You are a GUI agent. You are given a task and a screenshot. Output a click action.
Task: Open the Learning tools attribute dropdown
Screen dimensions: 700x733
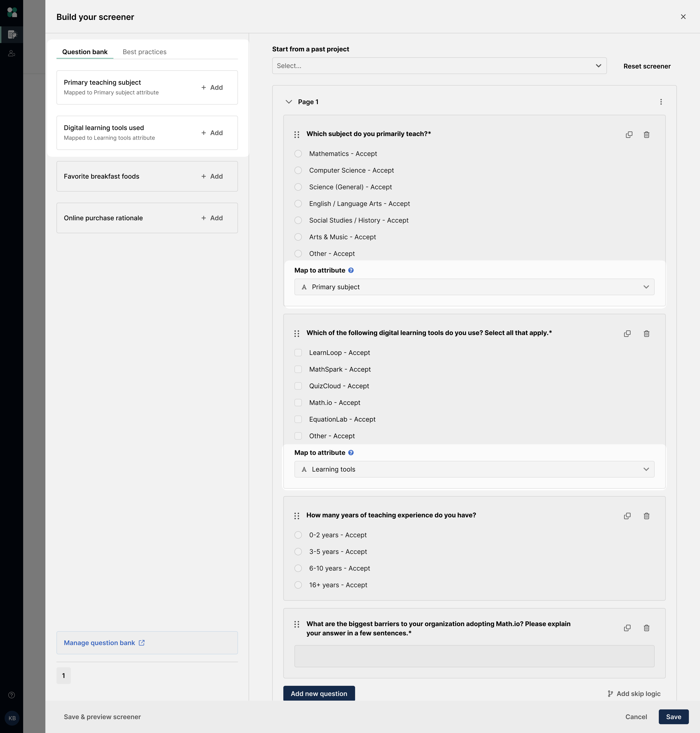tap(474, 469)
